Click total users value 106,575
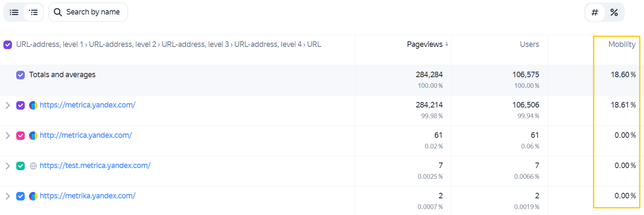Viewport: 644px width, 215px height. click(526, 75)
